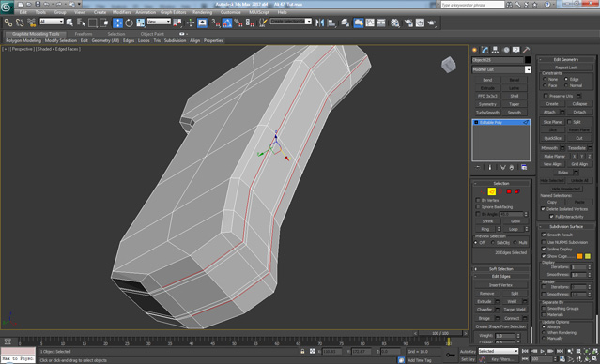Select SubObj preview selection radio
600x364 pixels.
pos(493,243)
